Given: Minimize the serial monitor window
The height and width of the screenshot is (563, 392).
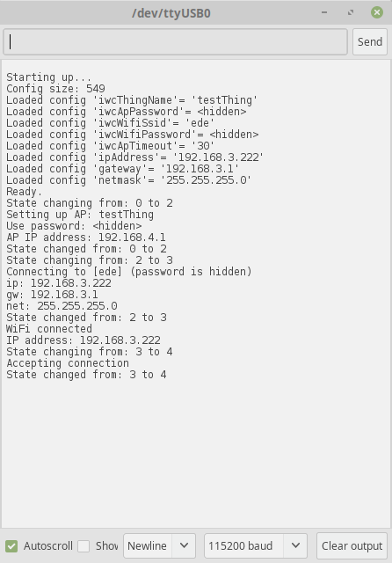Looking at the screenshot, I should coord(324,12).
